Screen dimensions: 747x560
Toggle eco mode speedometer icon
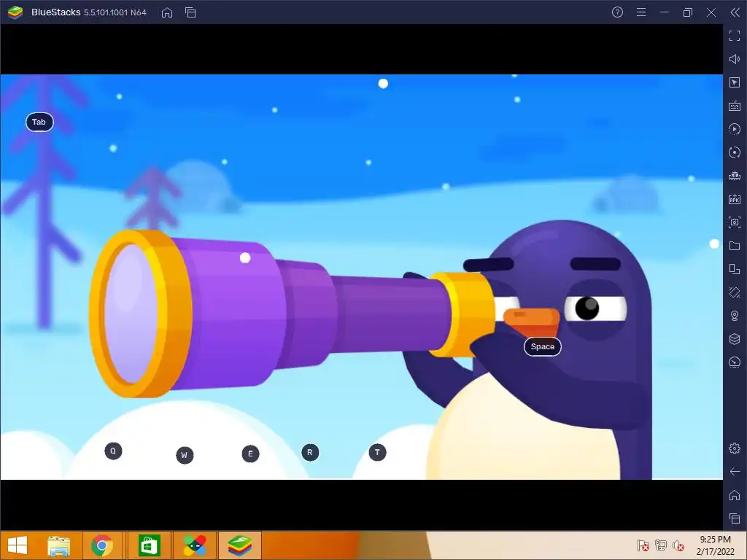[x=735, y=362]
